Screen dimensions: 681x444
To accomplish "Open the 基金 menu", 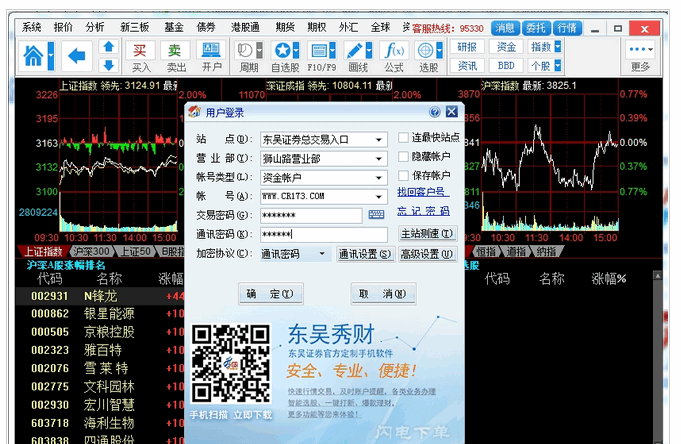I will coord(174,27).
